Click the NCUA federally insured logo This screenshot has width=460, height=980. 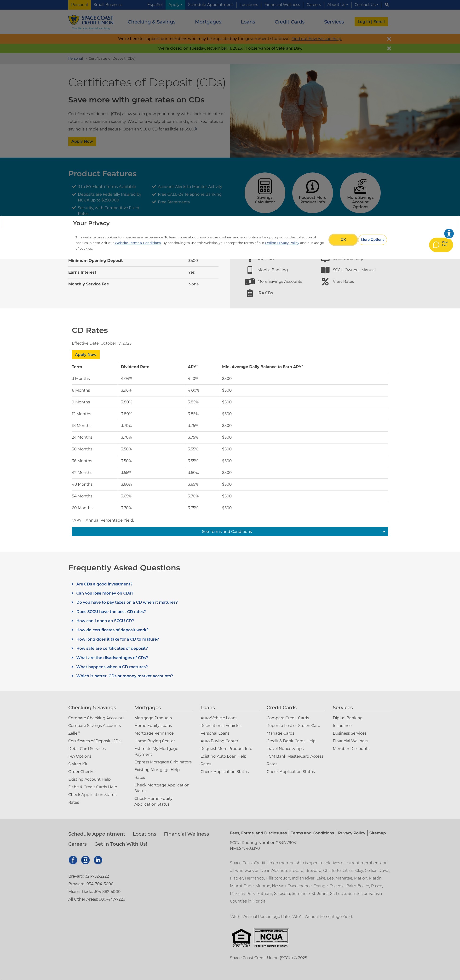(271, 937)
